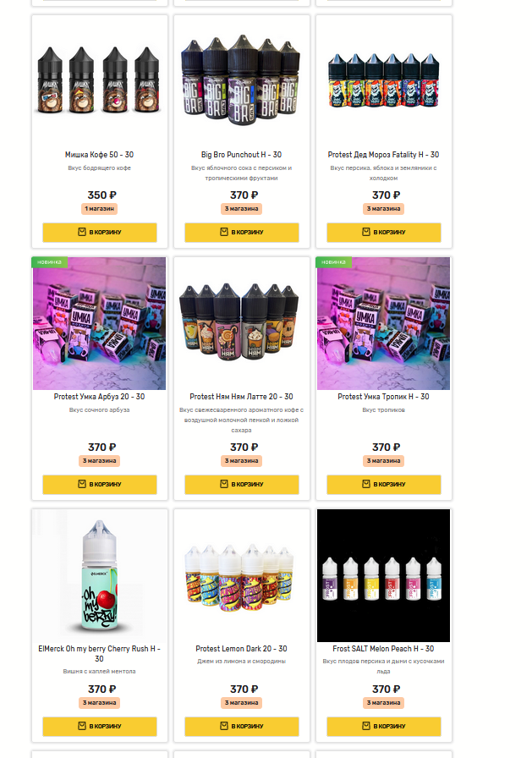Open Protest Lemon Dark 20 - 30 title
532x758 pixels.
(241, 648)
